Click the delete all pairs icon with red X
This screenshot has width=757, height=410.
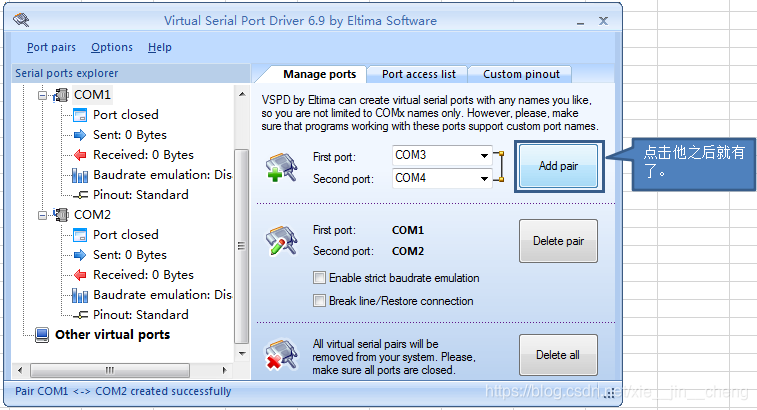pyautogui.click(x=281, y=354)
